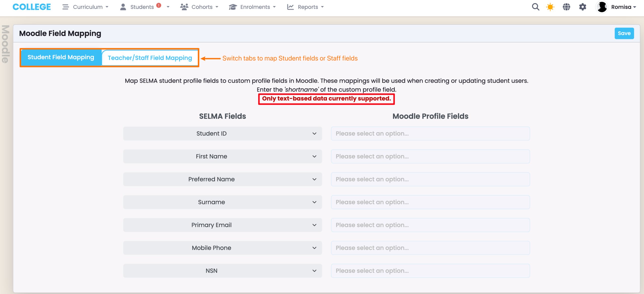Toggle the sun light-mode icon
This screenshot has width=644, height=294.
coord(550,7)
